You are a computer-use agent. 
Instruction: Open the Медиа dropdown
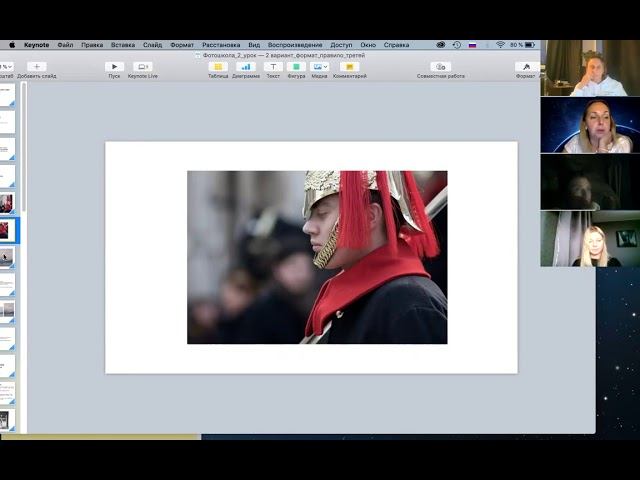click(319, 67)
